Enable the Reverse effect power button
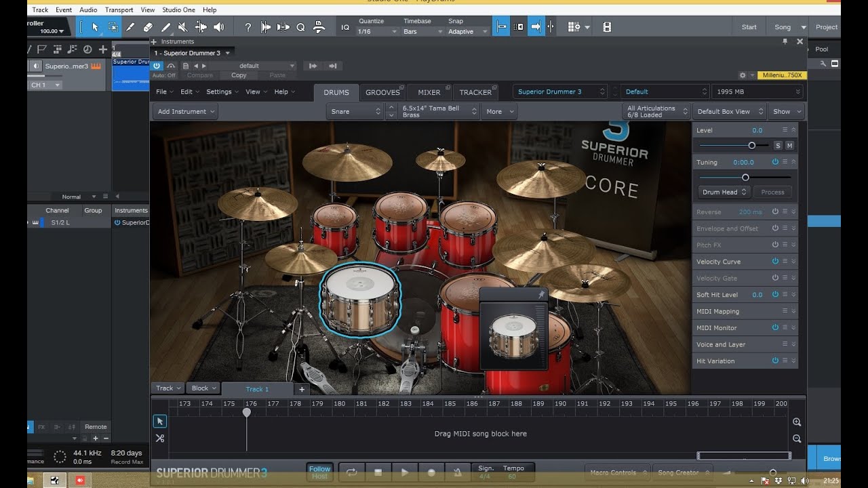The image size is (868, 488). 775,211
